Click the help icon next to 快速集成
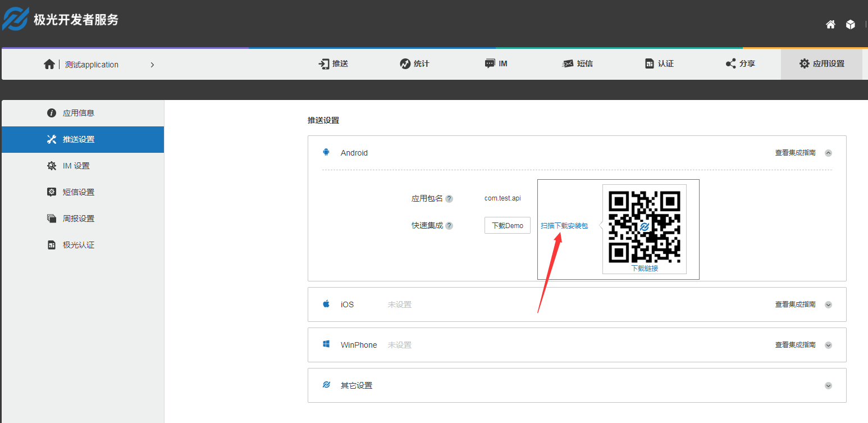 [449, 226]
